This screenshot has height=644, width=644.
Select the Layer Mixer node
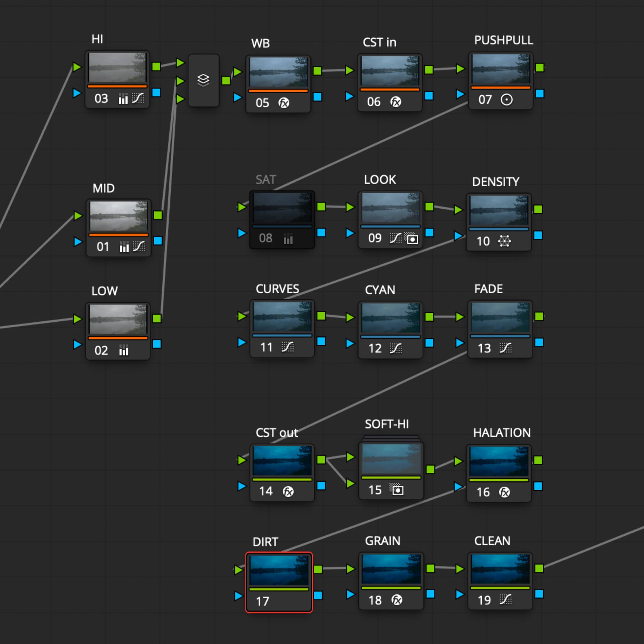tap(204, 80)
